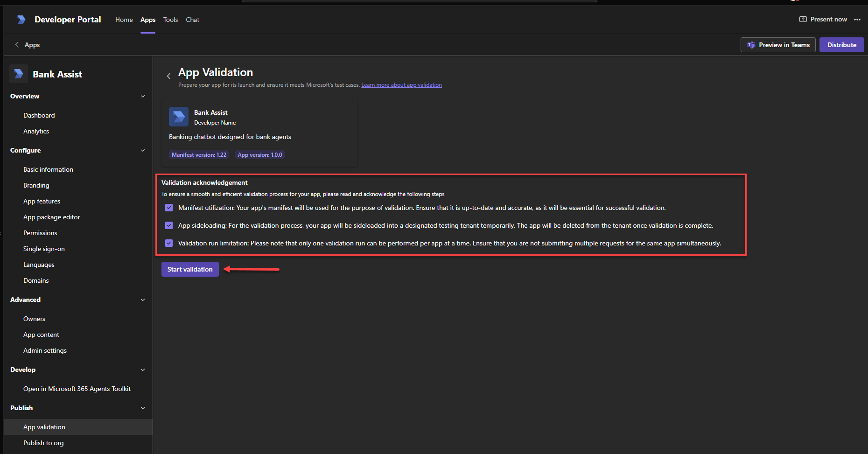Click the Bank Assist sidebar app icon

19,74
